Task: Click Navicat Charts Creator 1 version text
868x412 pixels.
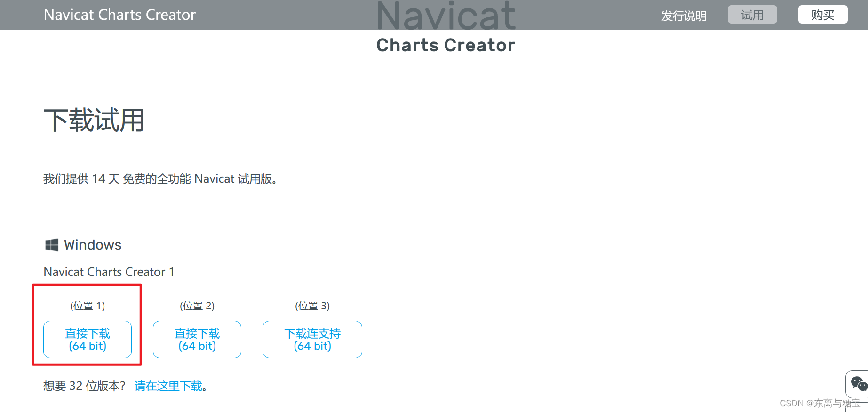Action: (109, 272)
